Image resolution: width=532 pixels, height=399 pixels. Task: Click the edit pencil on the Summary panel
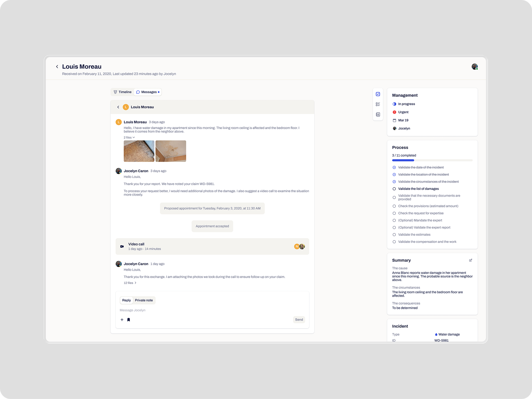click(x=470, y=260)
